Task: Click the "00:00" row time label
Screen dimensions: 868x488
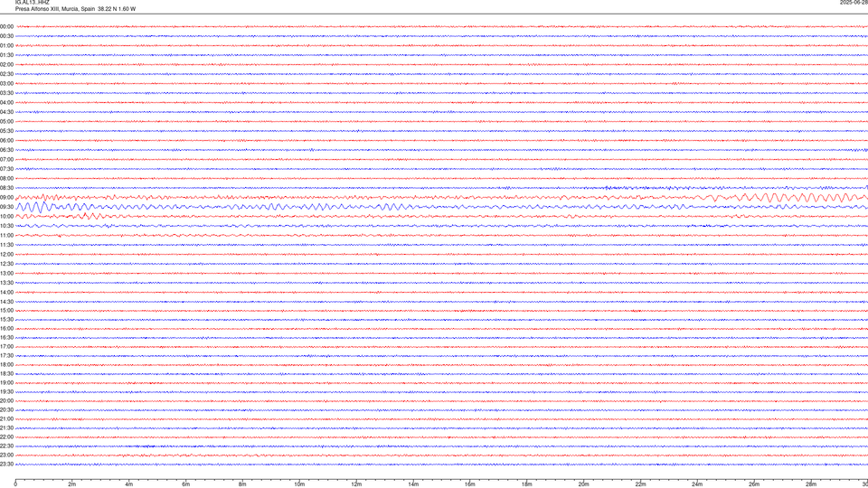Action: coord(6,26)
